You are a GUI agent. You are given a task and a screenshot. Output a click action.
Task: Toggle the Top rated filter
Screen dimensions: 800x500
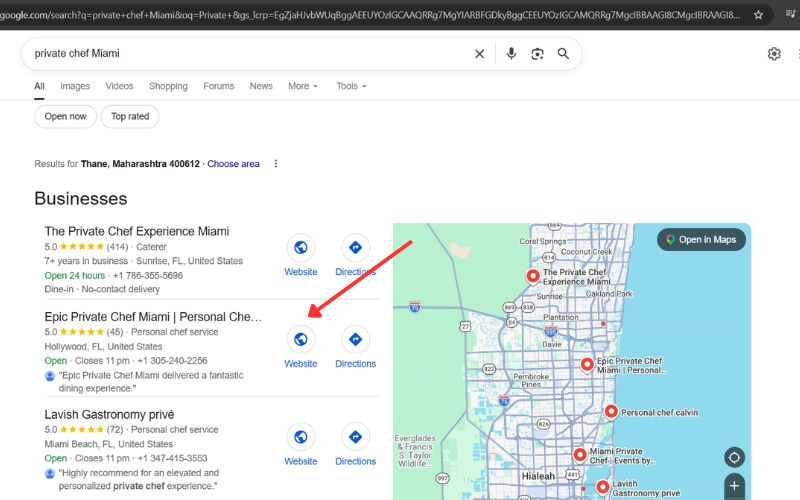pos(130,117)
